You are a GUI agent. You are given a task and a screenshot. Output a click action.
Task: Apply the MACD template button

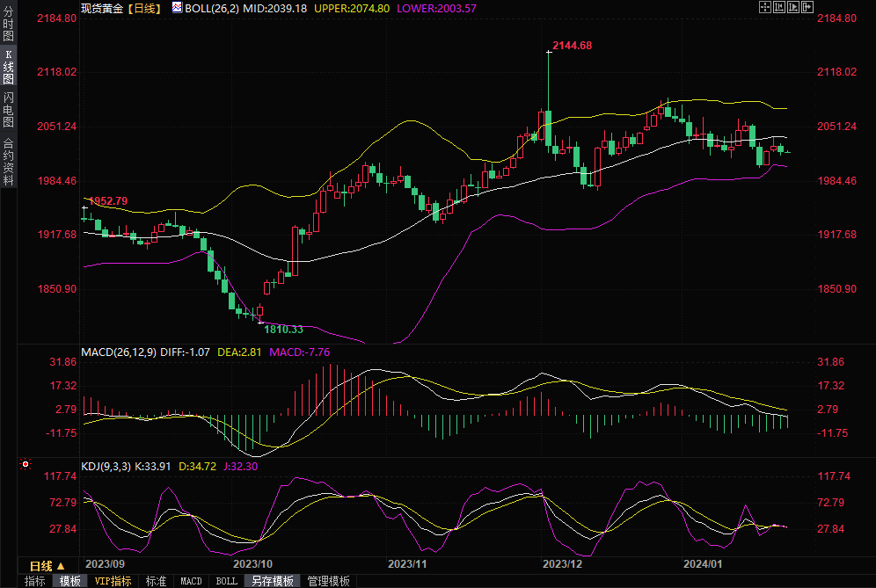191,581
